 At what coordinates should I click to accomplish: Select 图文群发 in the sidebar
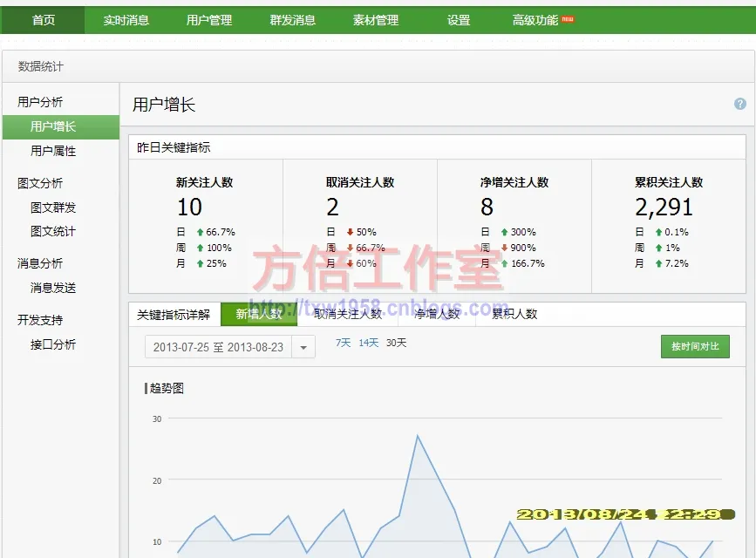click(53, 208)
